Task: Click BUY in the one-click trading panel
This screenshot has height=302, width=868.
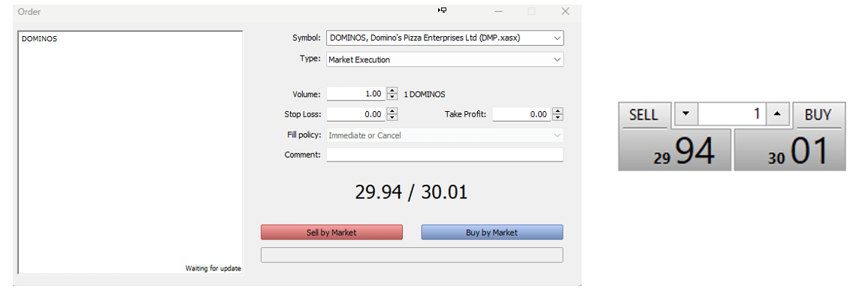Action: (818, 115)
